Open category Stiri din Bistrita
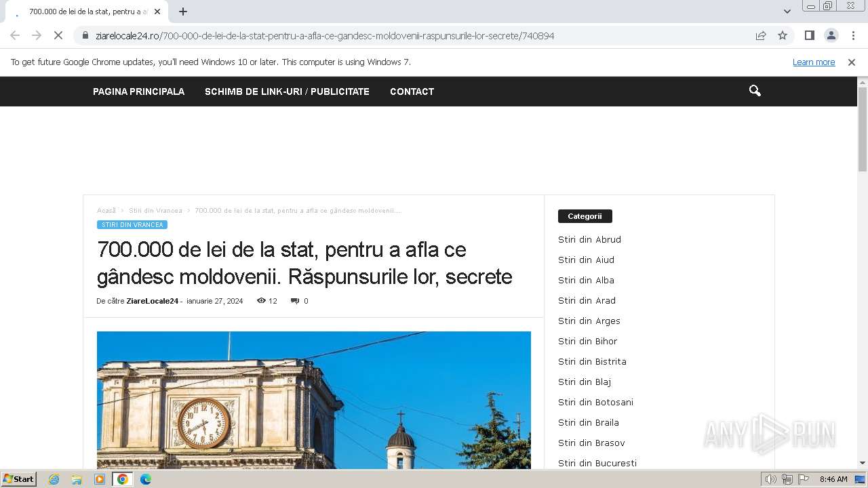 coord(592,361)
